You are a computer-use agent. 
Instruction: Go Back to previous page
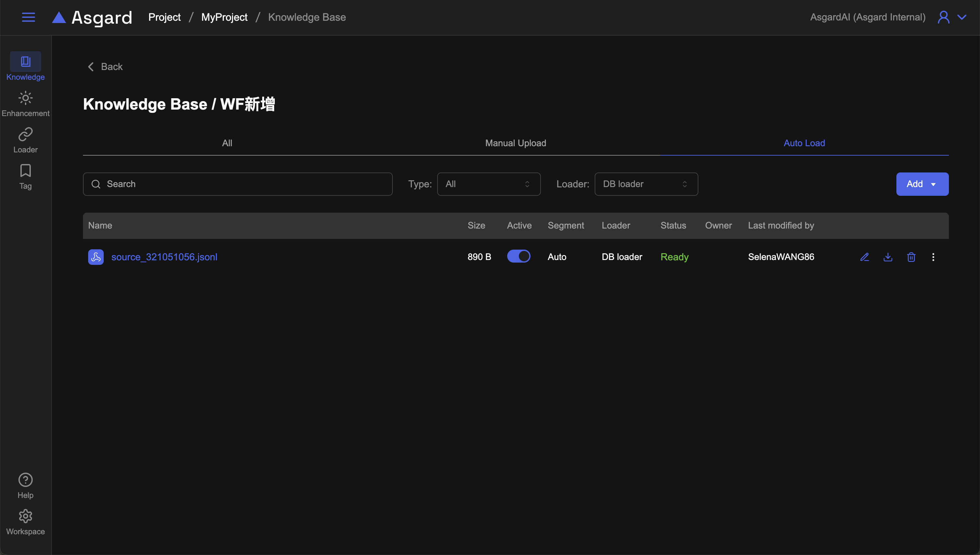tap(105, 67)
